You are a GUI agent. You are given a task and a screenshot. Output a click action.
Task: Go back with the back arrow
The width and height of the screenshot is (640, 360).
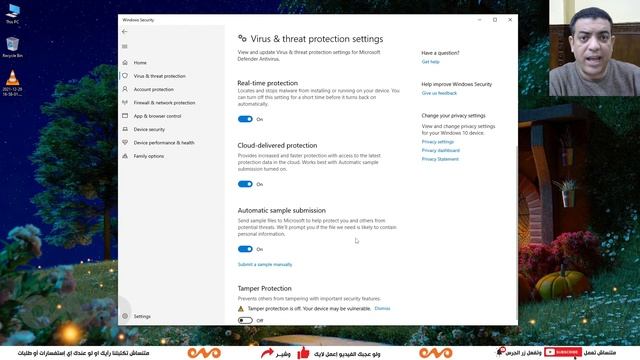pyautogui.click(x=124, y=31)
